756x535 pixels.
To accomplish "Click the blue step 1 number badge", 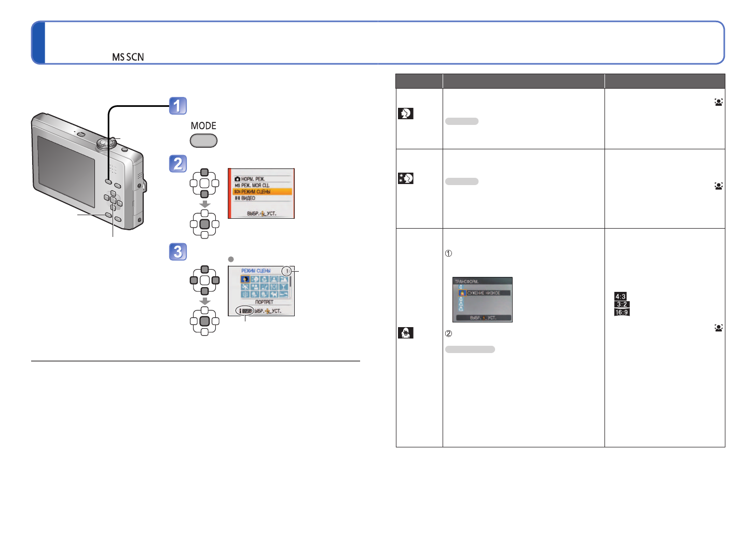I will (177, 106).
